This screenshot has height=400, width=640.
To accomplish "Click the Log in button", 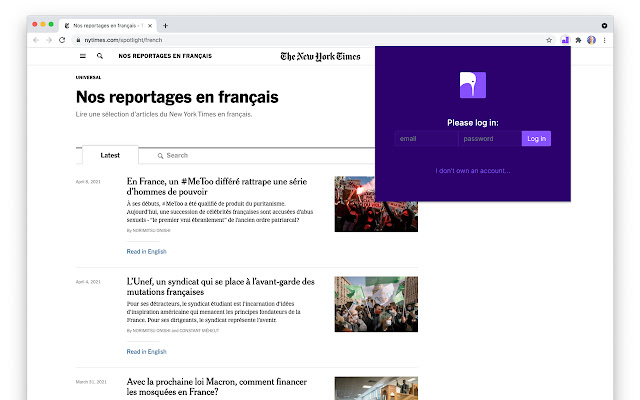I will tap(536, 139).
